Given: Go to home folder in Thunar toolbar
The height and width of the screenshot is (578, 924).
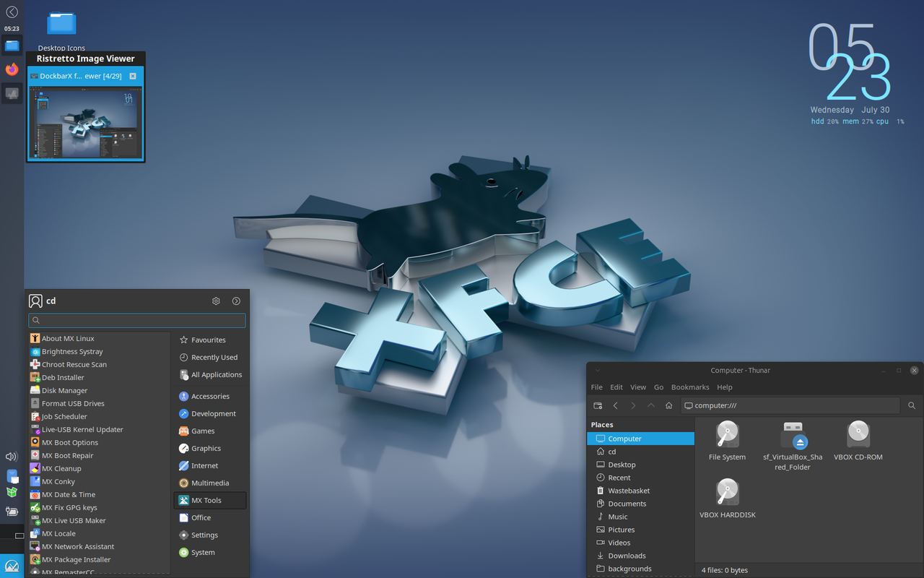Looking at the screenshot, I should point(669,406).
